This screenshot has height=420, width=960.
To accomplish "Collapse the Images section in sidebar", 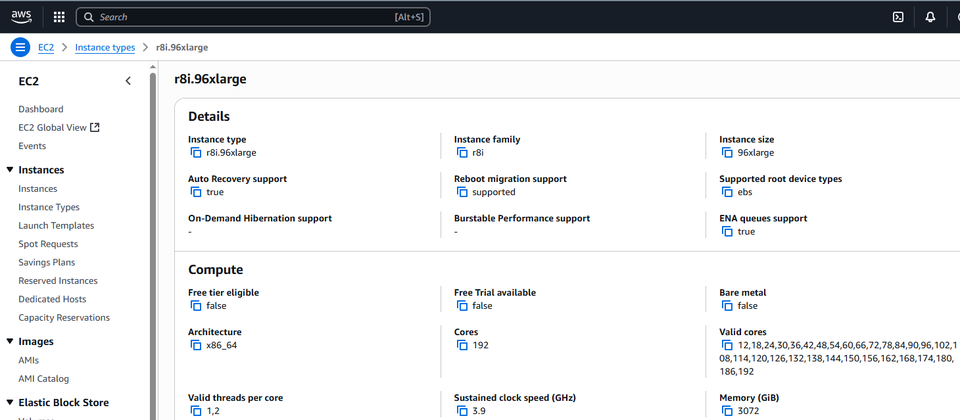I will pyautogui.click(x=10, y=341).
